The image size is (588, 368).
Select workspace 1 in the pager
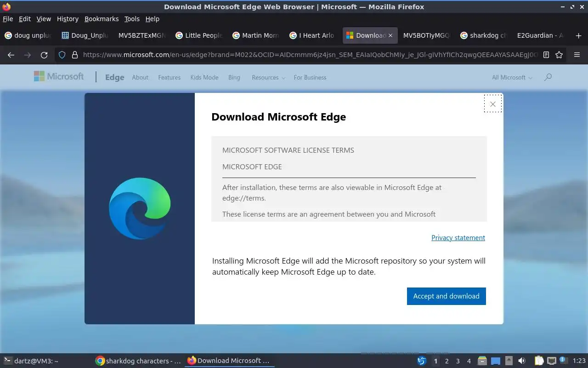435,361
